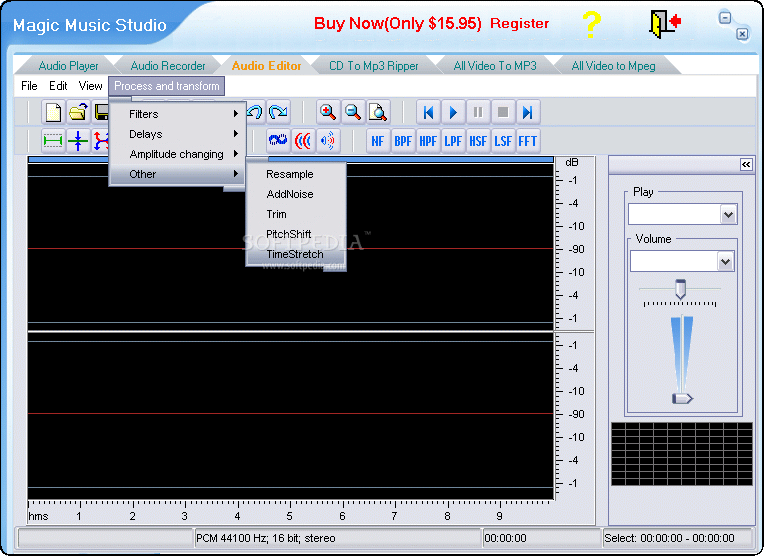The height and width of the screenshot is (556, 764).
Task: Expand the Delays submenu
Action: point(177,134)
